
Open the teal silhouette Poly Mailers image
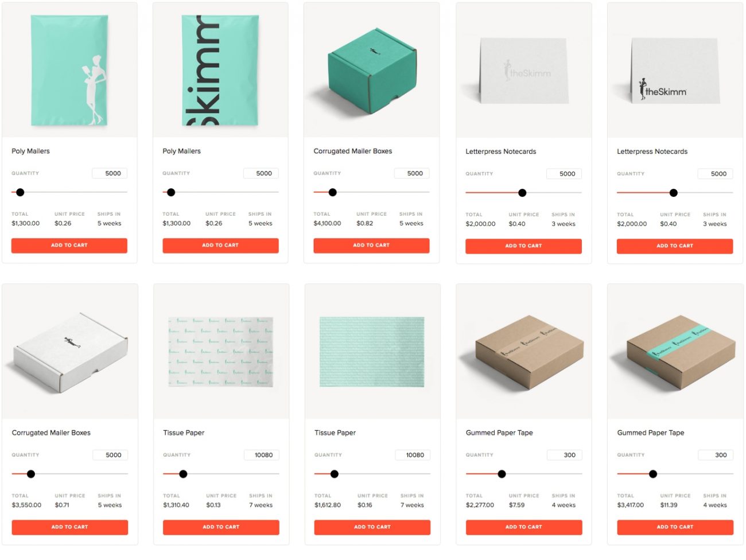point(69,69)
